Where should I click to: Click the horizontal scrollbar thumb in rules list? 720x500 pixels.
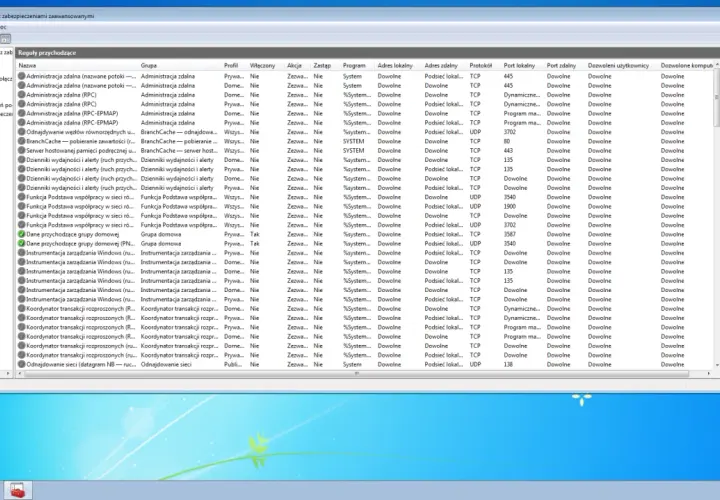point(357,374)
